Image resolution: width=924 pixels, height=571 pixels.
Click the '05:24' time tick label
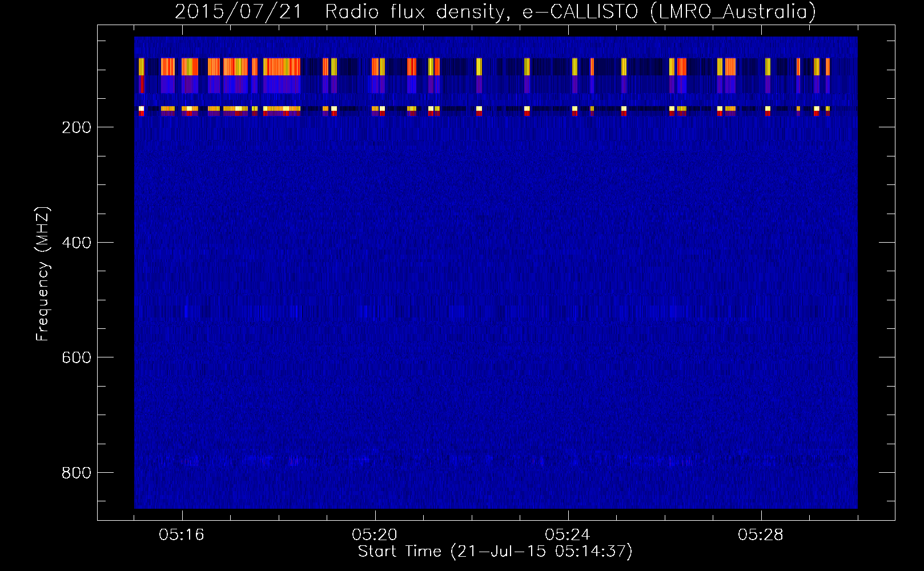click(x=568, y=535)
